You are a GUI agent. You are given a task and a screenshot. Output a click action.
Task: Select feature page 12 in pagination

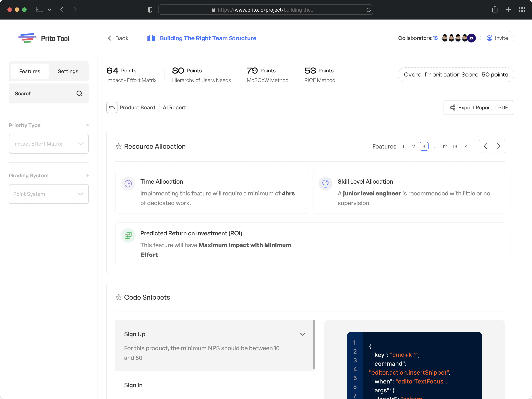pos(444,146)
